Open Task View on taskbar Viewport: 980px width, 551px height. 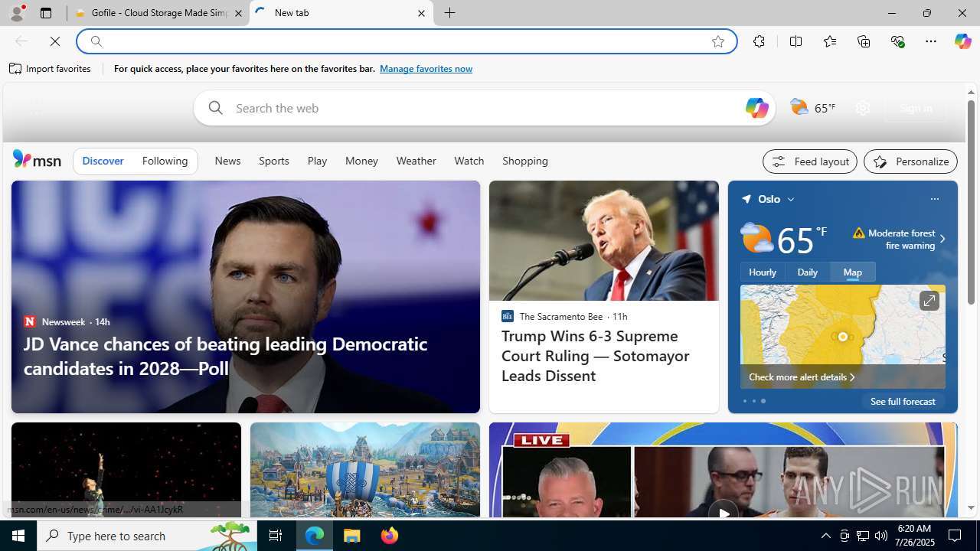pyautogui.click(x=276, y=536)
